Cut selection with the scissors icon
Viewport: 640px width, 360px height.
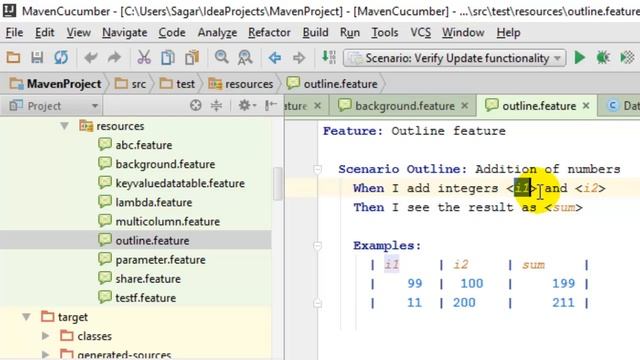tap(144, 58)
